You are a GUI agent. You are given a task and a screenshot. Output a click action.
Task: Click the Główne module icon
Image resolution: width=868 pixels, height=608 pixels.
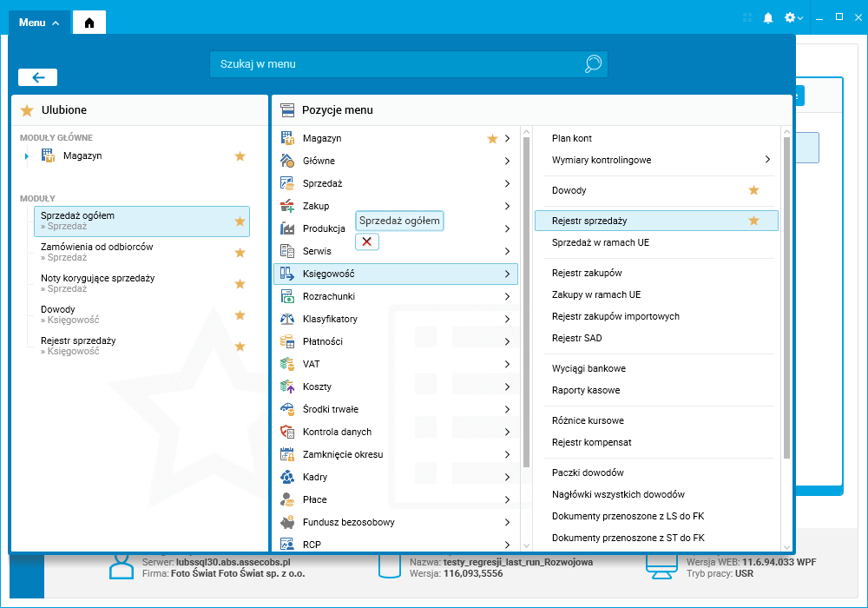[287, 161]
